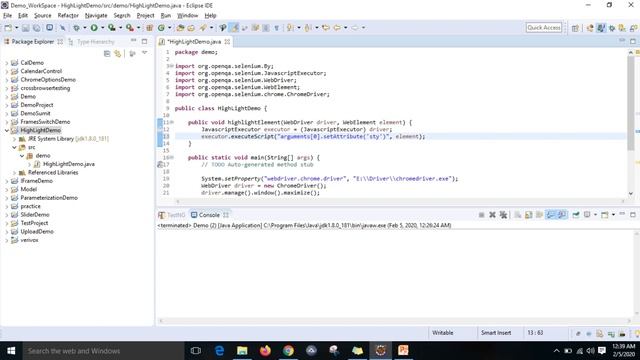Click the Search flashlight toolbar icon
640x360 pixels.
[x=203, y=28]
